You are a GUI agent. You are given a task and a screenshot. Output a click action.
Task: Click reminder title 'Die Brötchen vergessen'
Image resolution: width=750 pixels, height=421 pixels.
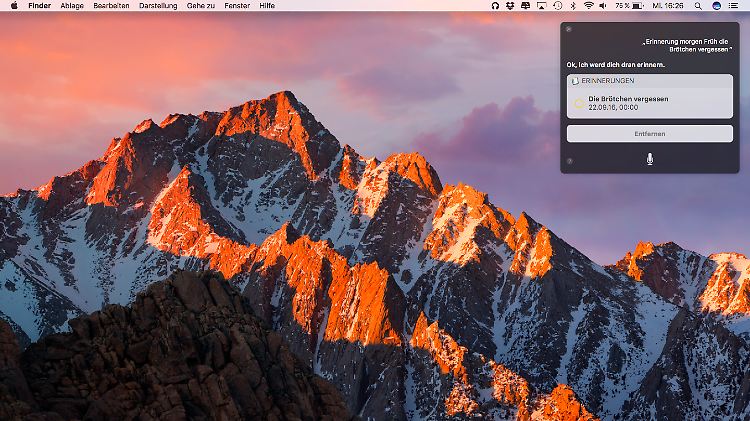(x=628, y=99)
